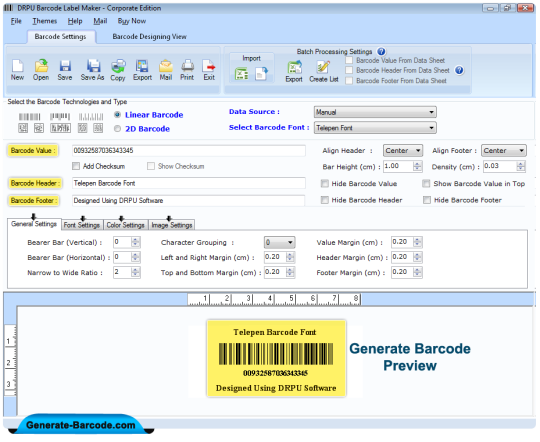Click the generated barcode preview label
This screenshot has height=442, width=540.
276,359
